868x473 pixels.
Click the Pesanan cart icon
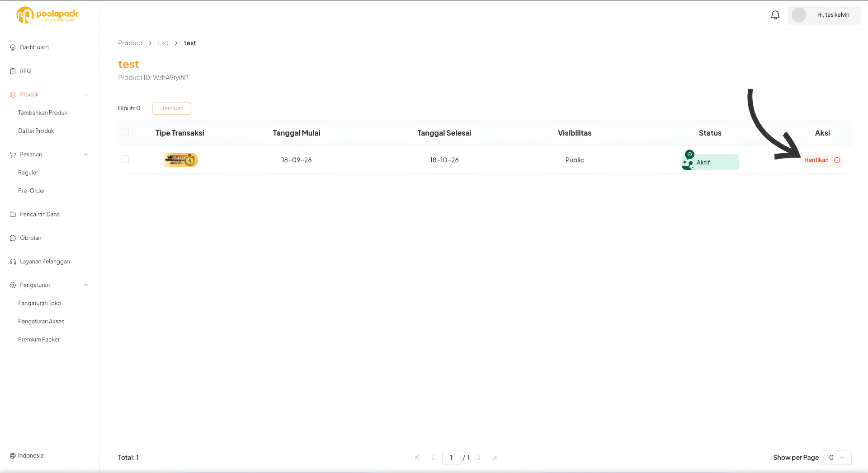13,155
